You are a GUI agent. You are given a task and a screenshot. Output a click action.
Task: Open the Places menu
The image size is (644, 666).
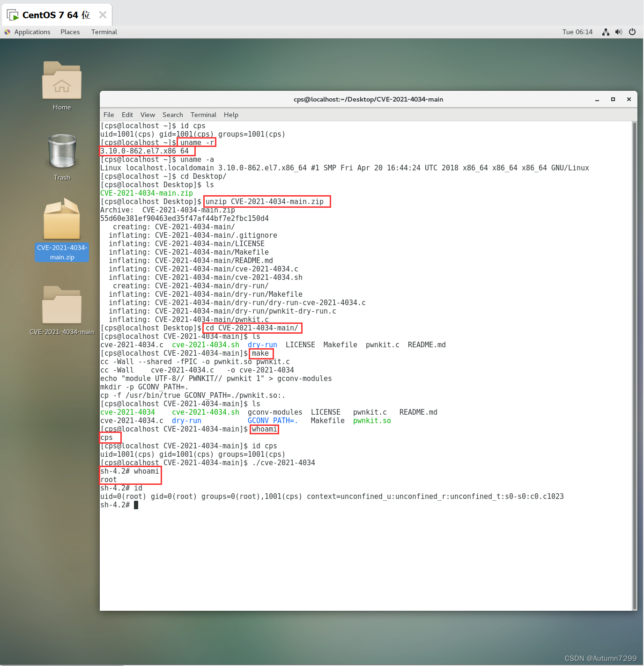point(70,32)
